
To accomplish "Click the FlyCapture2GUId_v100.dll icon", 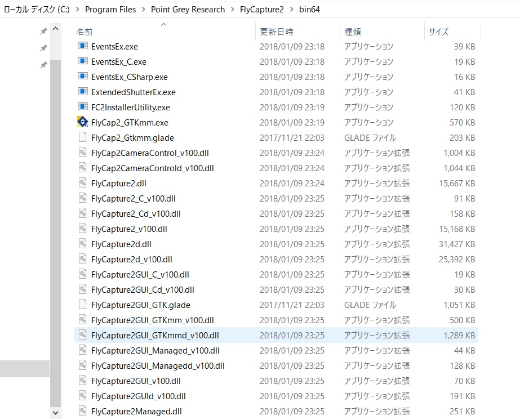I will (83, 396).
